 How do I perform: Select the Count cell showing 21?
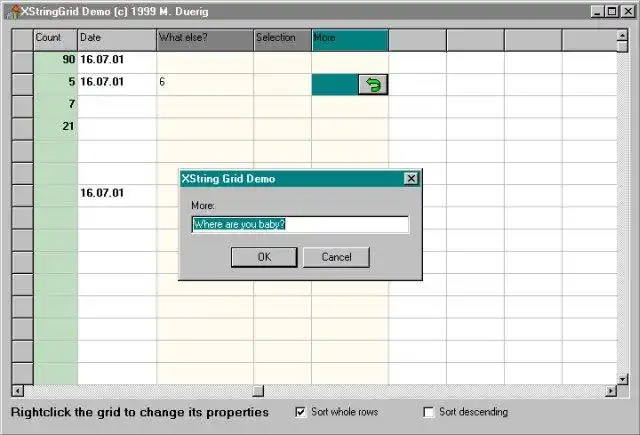pyautogui.click(x=56, y=129)
